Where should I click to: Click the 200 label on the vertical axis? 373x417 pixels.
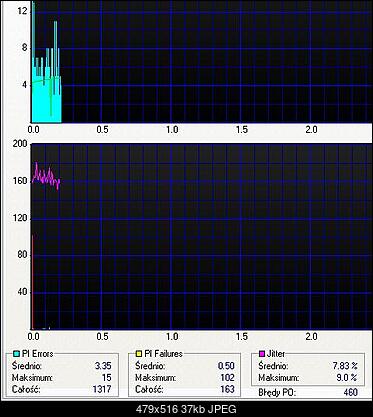20,144
